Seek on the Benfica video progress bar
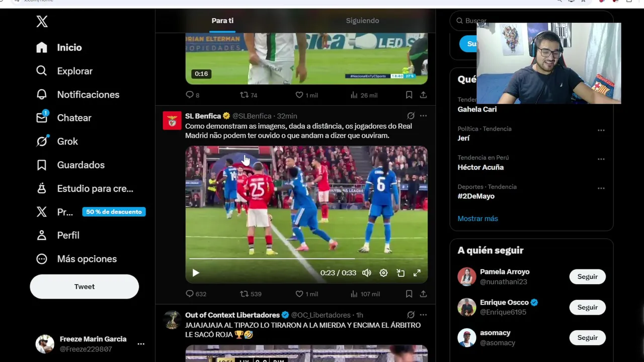 [306, 258]
